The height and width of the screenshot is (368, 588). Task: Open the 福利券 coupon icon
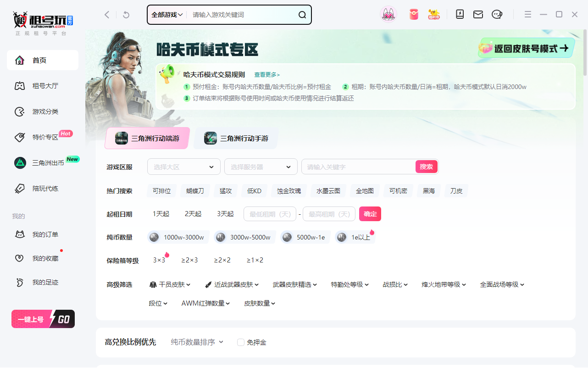(434, 14)
